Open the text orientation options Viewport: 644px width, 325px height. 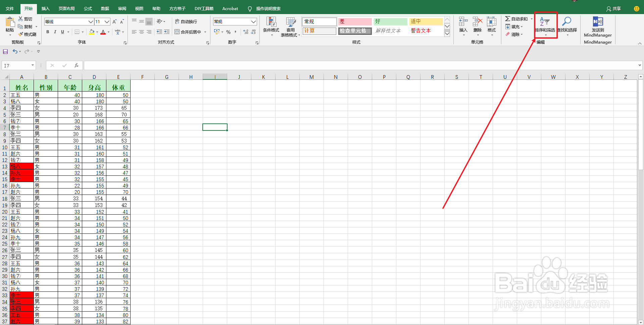tap(160, 21)
